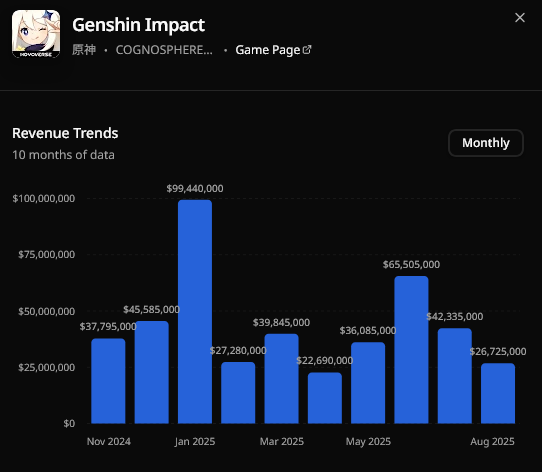The image size is (542, 472).
Task: Click the 原神 subtitle text
Action: (x=84, y=50)
